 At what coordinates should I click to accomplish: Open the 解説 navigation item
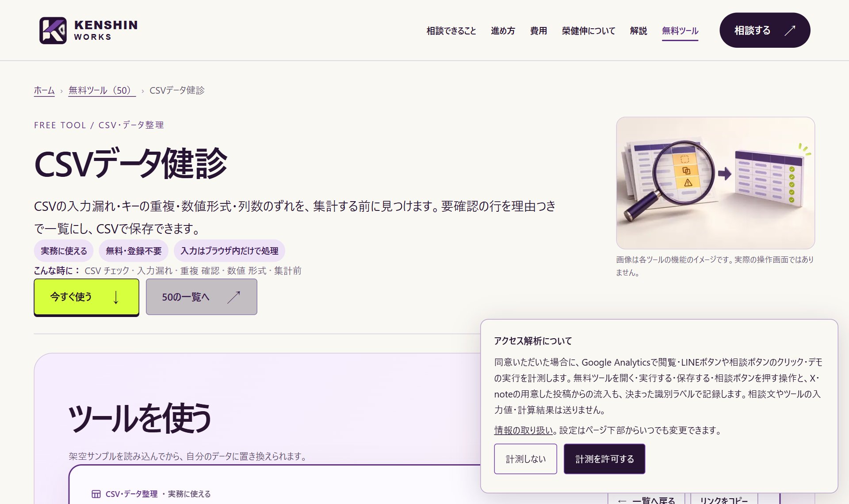pos(639,31)
